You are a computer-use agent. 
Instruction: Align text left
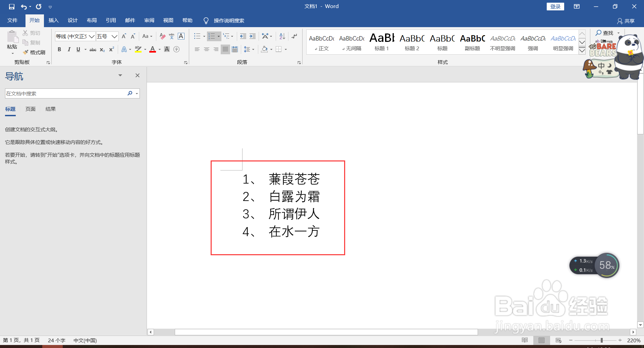pos(197,49)
